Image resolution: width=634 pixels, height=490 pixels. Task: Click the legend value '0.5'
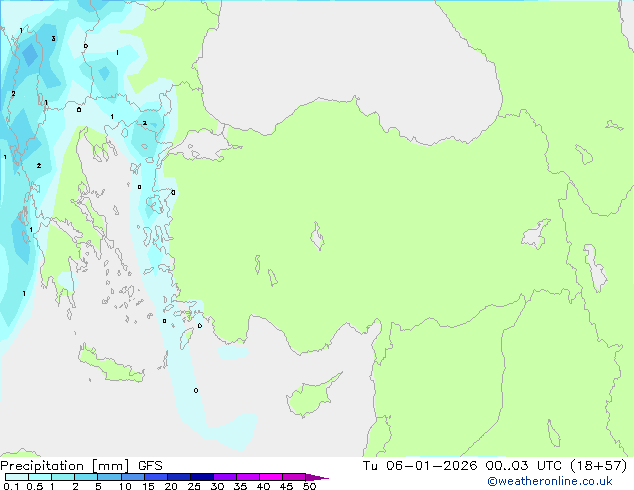click(x=34, y=486)
